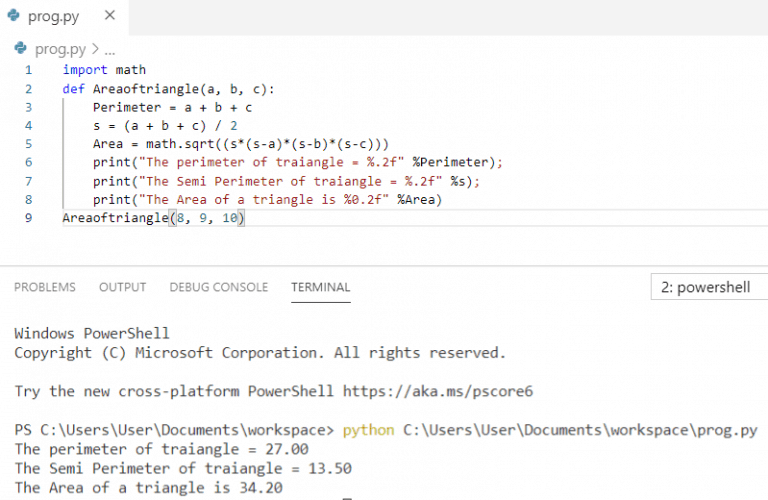Click the 'def Areaoftriangle(a, b, c):' line

click(x=168, y=89)
